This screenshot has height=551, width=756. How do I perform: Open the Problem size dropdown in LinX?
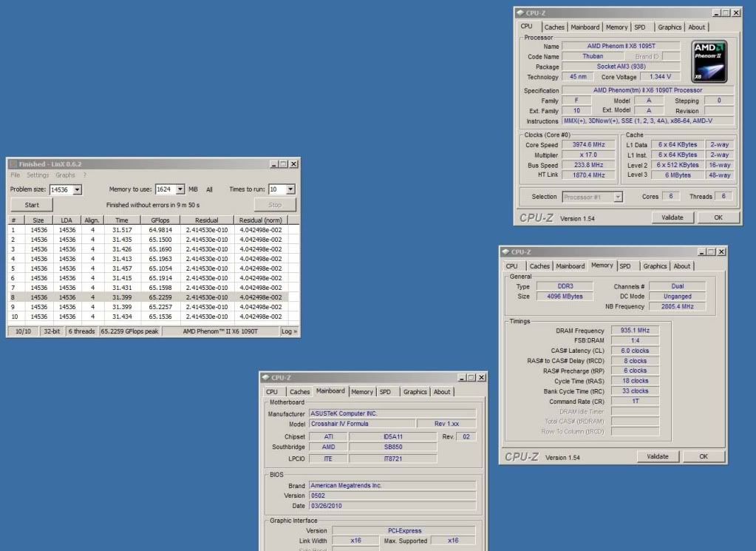[x=77, y=189]
